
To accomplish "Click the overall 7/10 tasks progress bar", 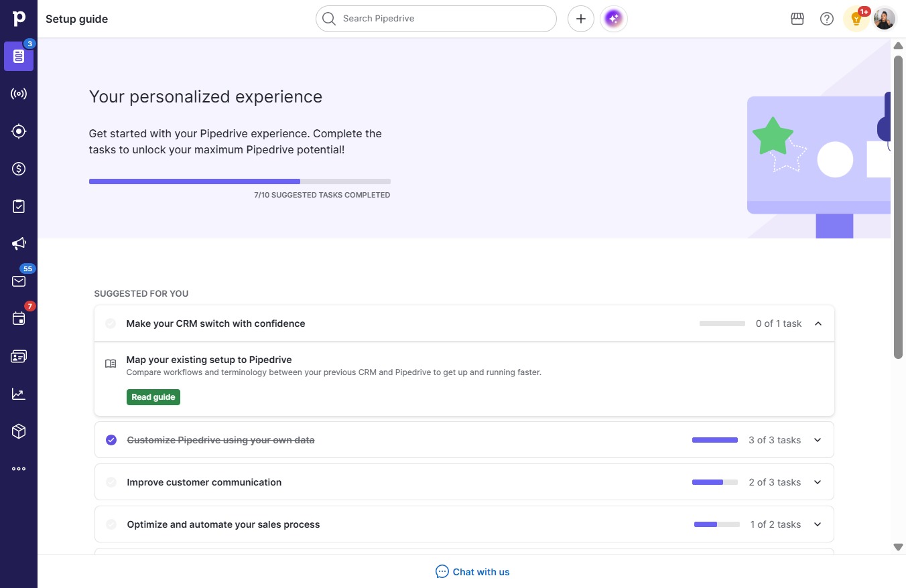I will [240, 181].
